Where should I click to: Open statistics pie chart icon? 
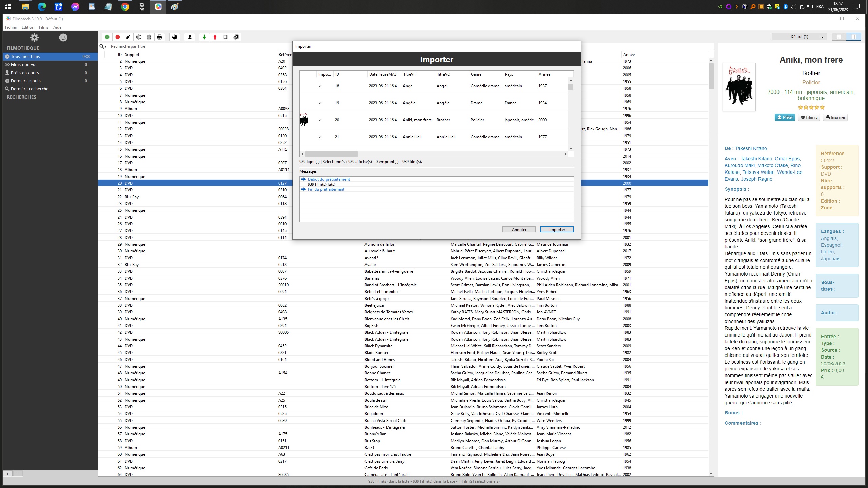coord(175,37)
